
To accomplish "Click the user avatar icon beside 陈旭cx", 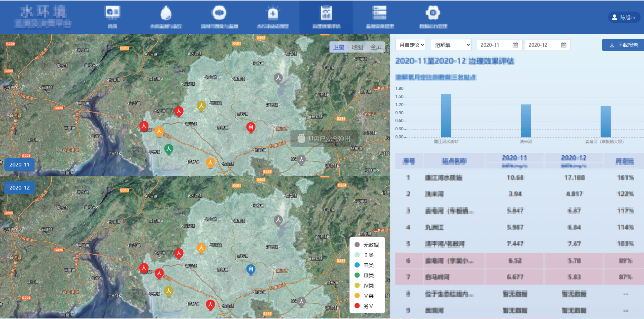I will pyautogui.click(x=614, y=17).
